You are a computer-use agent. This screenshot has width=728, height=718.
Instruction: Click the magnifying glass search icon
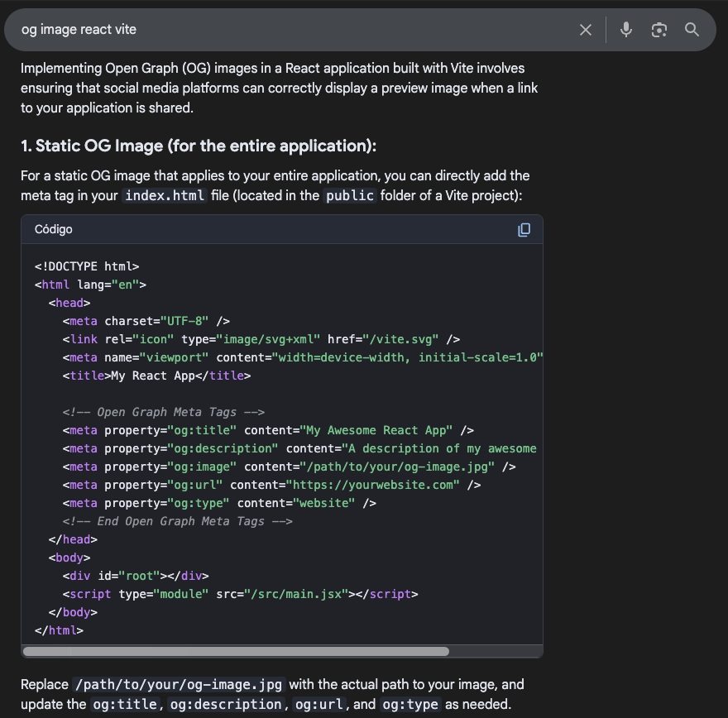coord(692,30)
